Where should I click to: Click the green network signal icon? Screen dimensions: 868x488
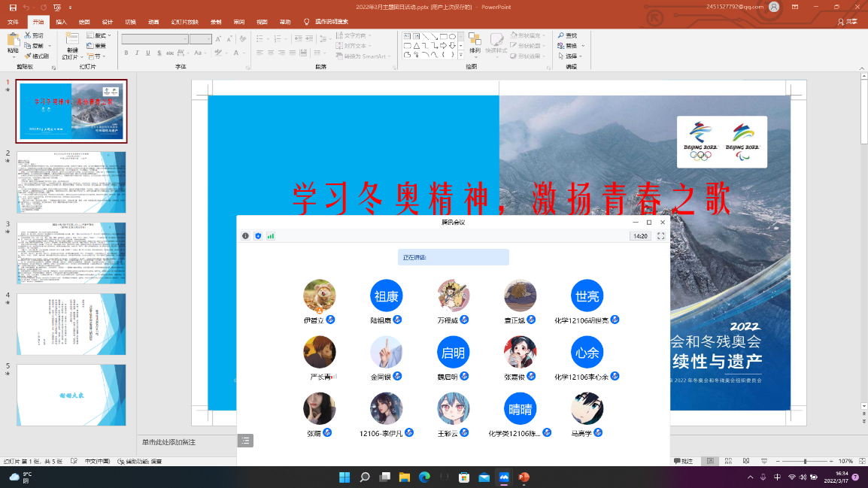point(271,236)
